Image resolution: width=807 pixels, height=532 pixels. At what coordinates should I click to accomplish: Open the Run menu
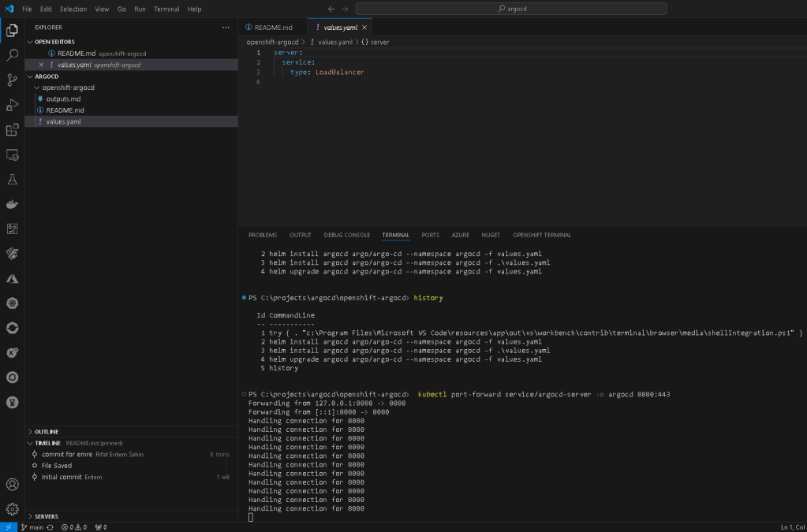coord(140,9)
